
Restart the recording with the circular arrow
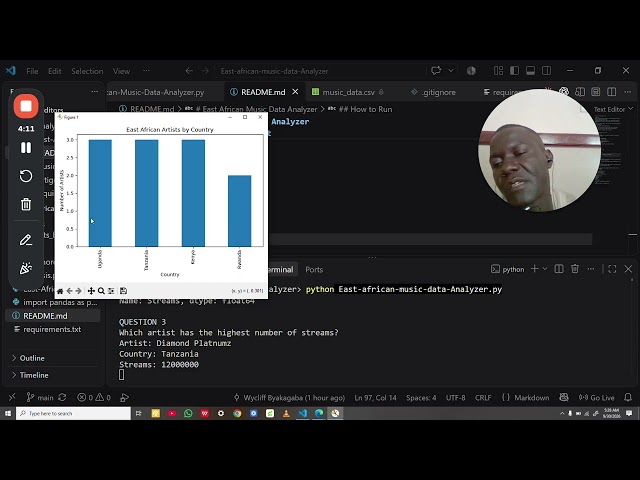[26, 176]
